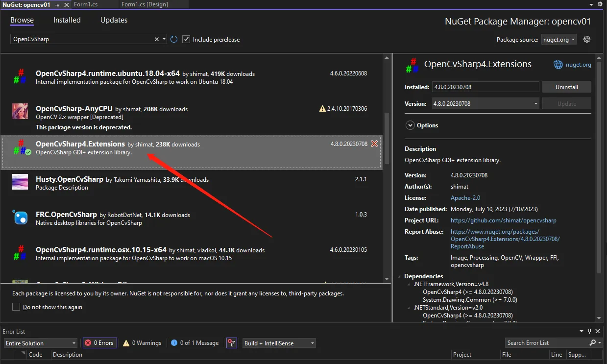Open Error List window position menu
This screenshot has height=364, width=607.
tap(581, 332)
